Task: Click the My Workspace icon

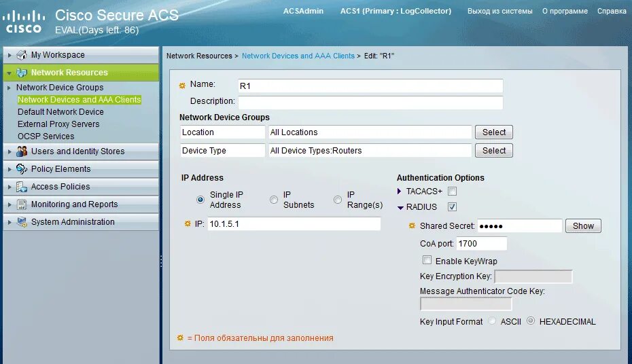Action: click(x=22, y=55)
